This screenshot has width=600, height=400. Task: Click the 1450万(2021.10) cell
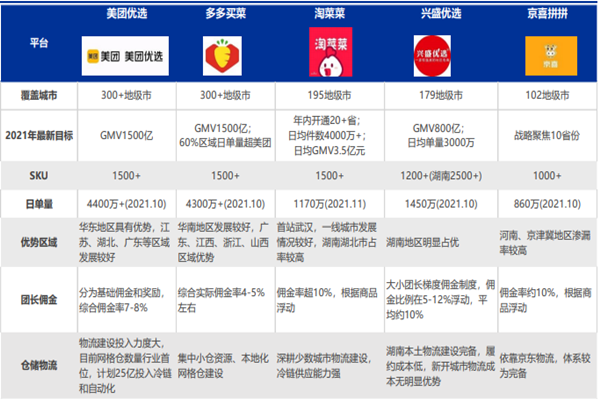click(441, 204)
